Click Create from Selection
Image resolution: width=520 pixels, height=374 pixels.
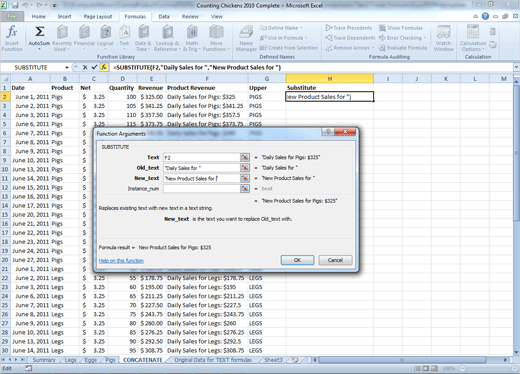[x=289, y=48]
